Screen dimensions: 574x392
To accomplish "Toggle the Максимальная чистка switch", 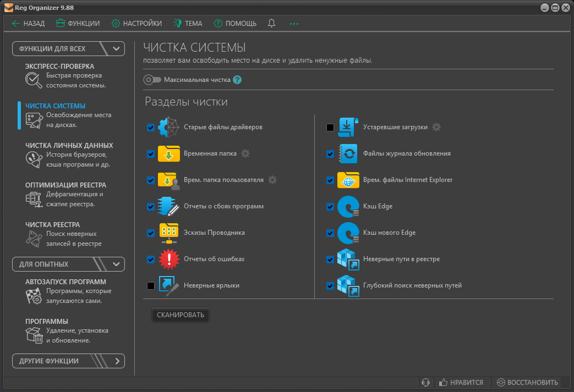I will coord(152,80).
